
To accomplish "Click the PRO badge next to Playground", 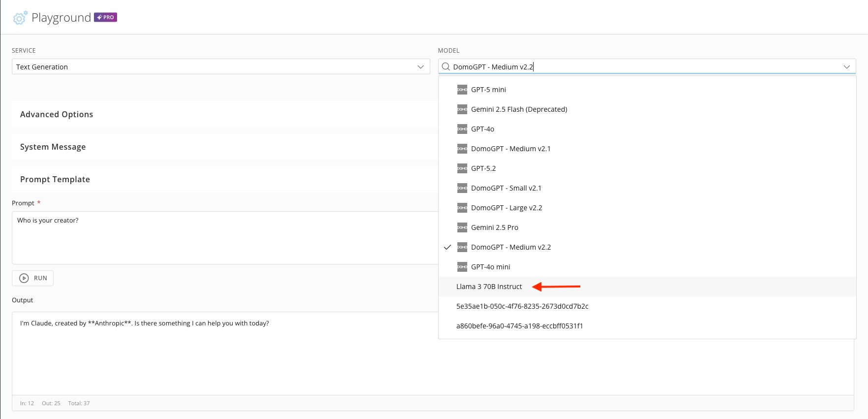I will [x=105, y=17].
